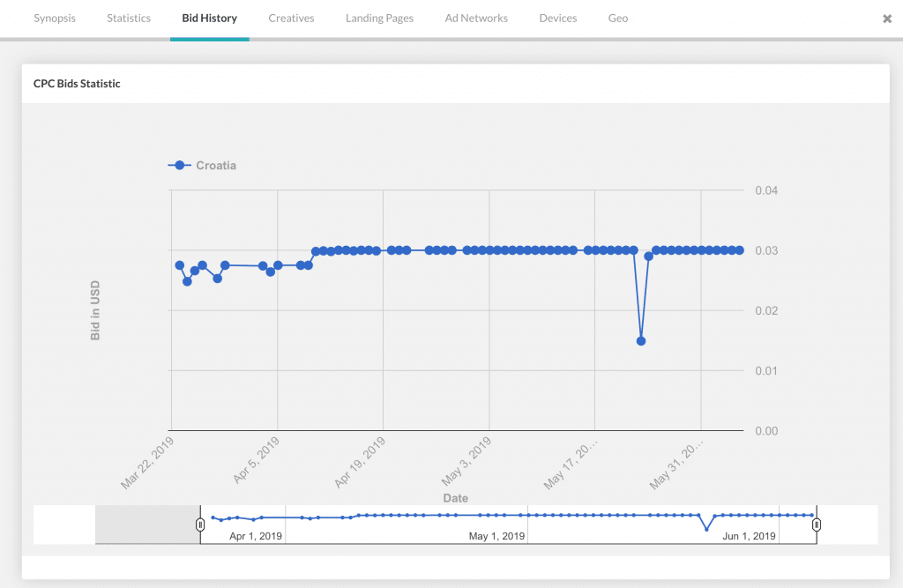Click the greyed-out area of the range selector
Viewport: 903px width, 588px height.
[x=147, y=524]
